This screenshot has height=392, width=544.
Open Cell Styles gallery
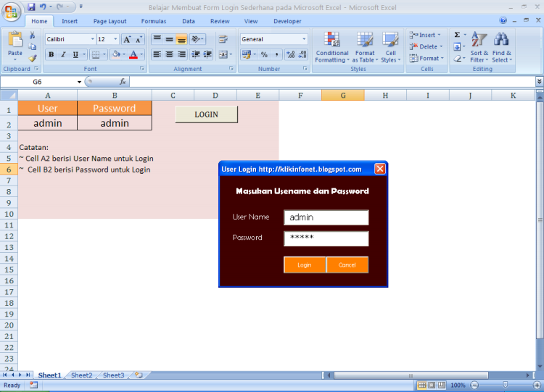coord(391,48)
